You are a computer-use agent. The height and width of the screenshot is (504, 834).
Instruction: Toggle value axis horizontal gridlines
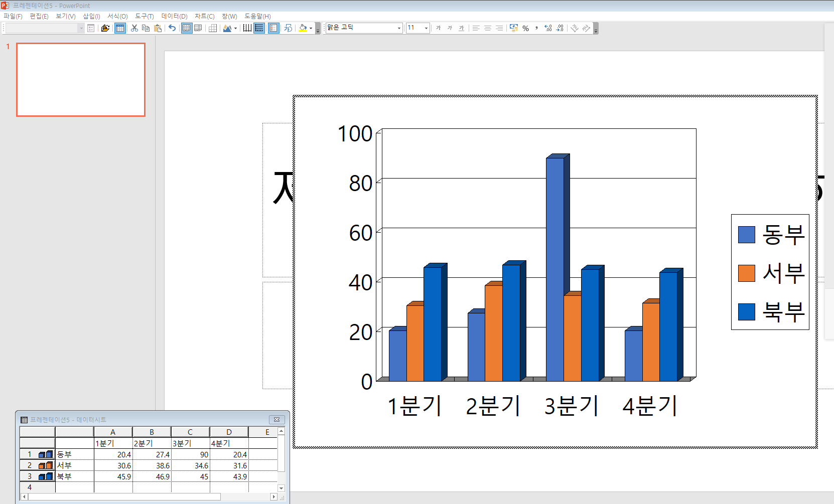pyautogui.click(x=259, y=28)
